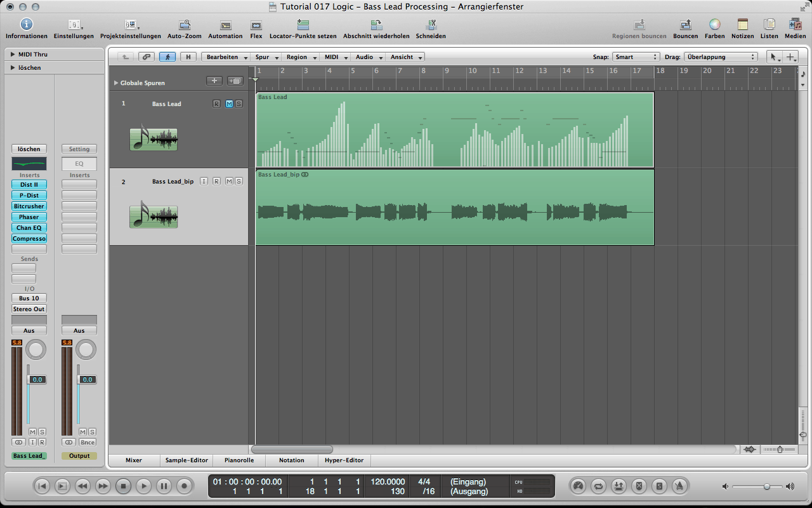This screenshot has height=508, width=812.
Task: Open Automation view from toolbar
Action: [x=225, y=25]
